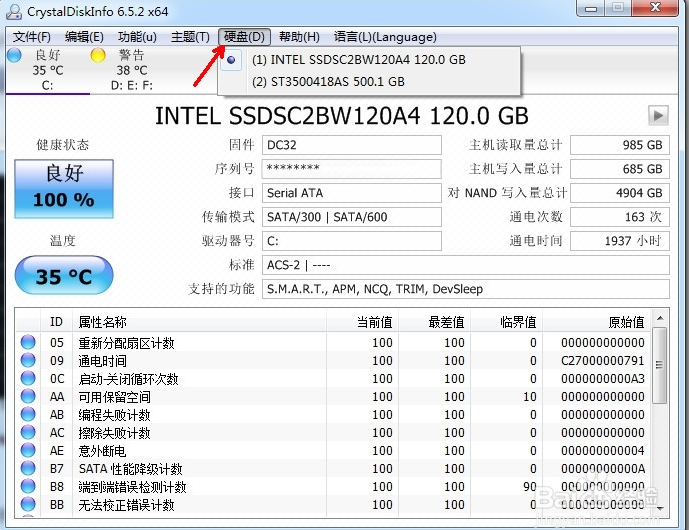Select the 无法校正错误计数 attribute row
Viewport: 689px width, 530px height.
coord(334,505)
